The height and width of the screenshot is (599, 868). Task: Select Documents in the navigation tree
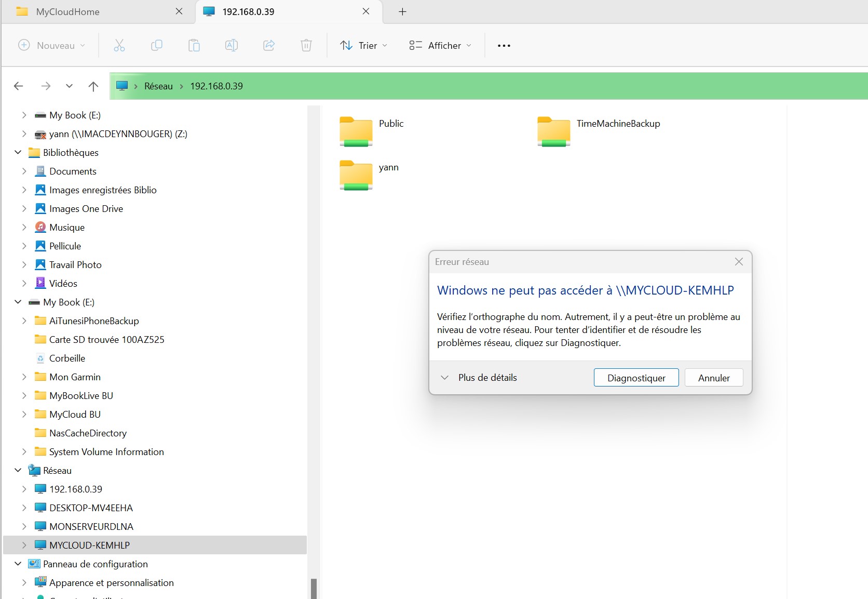tap(73, 171)
